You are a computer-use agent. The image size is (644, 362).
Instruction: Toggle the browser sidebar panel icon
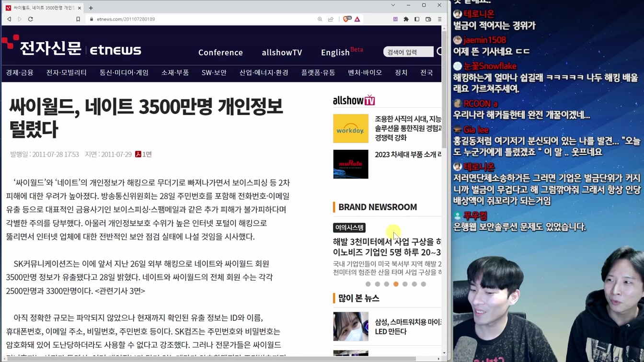pyautogui.click(x=417, y=19)
